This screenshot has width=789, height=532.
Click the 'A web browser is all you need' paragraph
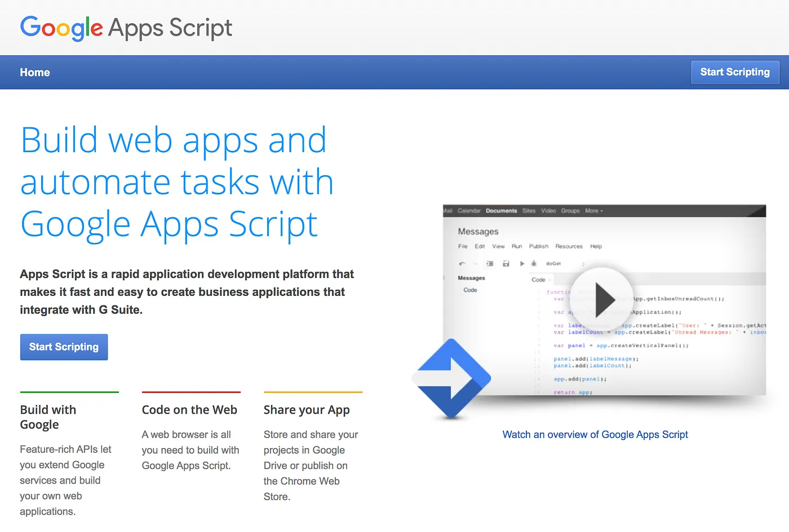pos(190,450)
